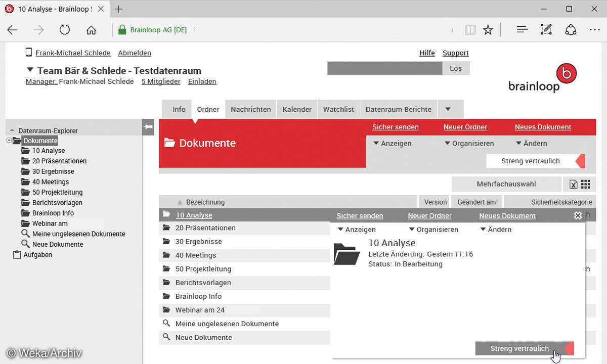Click the brainloop logo
This screenshot has height=364, width=607.
tap(542, 78)
